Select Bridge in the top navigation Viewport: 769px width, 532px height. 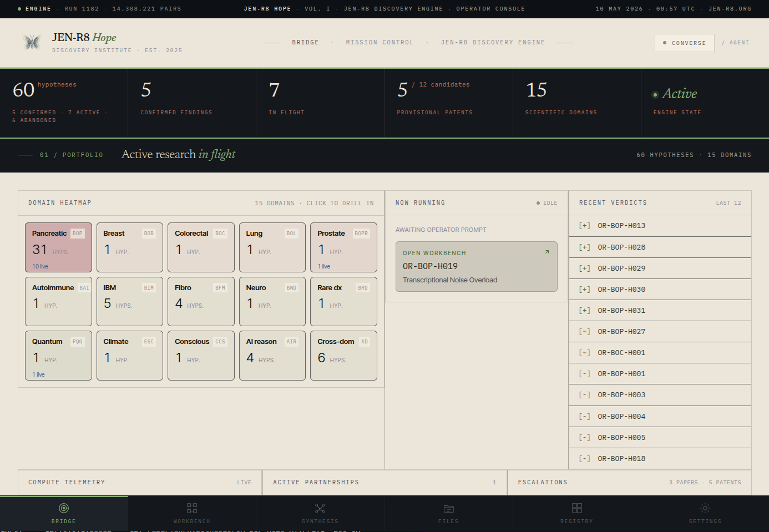[x=306, y=42]
